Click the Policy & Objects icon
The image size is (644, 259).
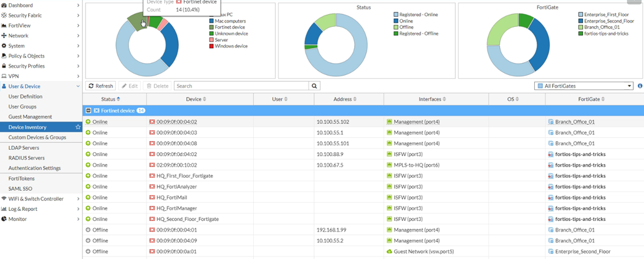click(x=4, y=56)
